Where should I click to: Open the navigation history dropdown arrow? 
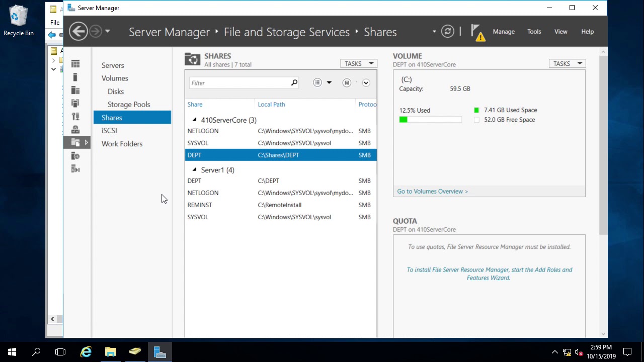(107, 32)
